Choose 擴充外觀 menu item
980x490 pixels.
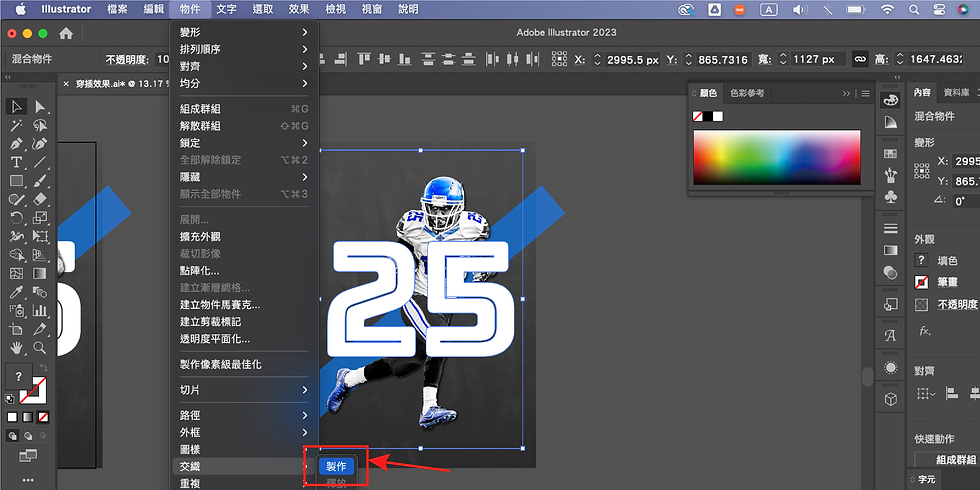(244, 237)
